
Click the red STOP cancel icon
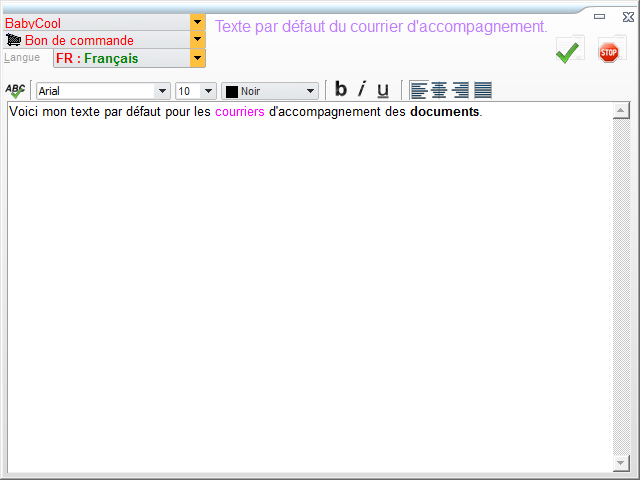(608, 51)
